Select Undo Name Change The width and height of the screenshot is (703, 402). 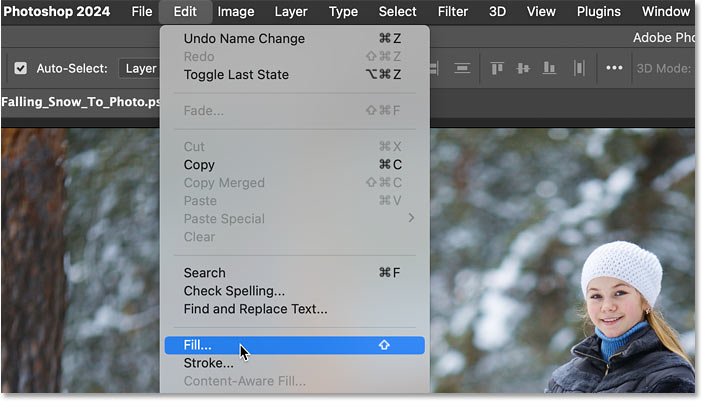pyautogui.click(x=244, y=39)
